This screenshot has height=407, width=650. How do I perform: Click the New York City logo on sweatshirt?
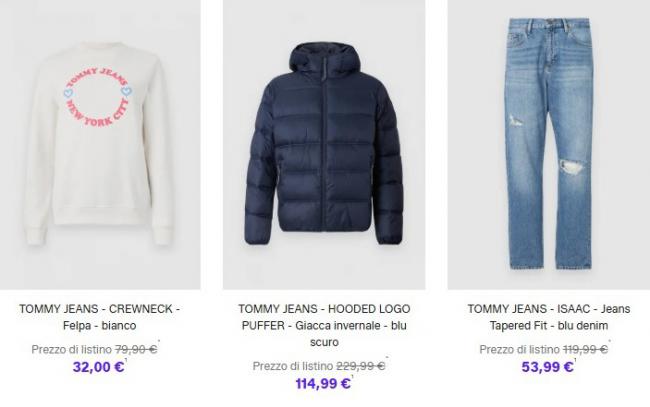pos(97,96)
